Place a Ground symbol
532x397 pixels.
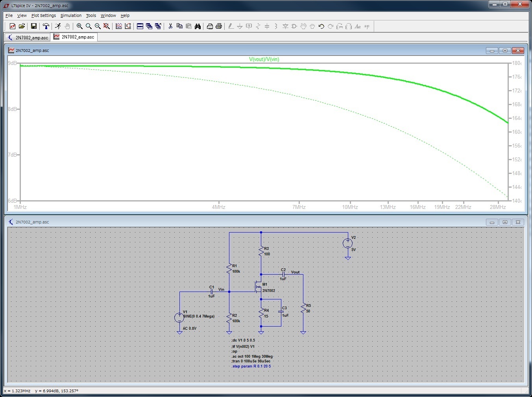[x=240, y=26]
